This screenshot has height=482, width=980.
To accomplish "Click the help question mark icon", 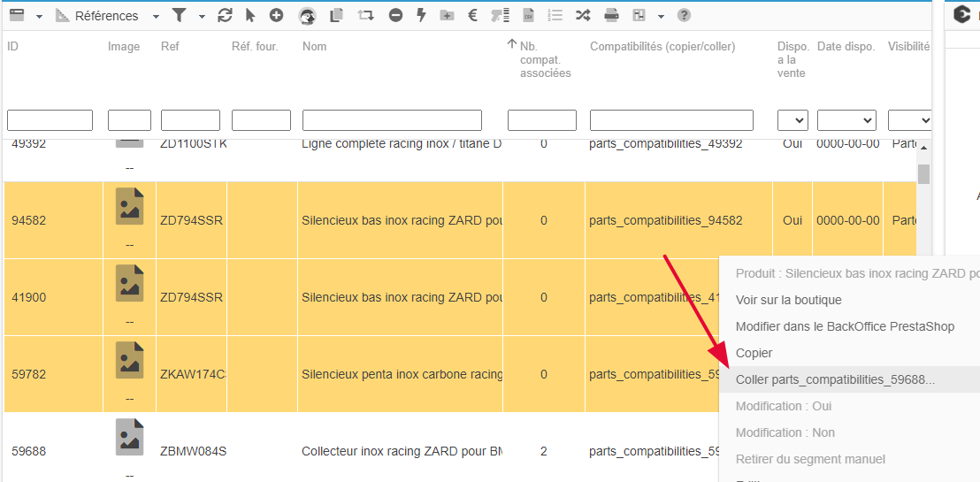I will [684, 16].
